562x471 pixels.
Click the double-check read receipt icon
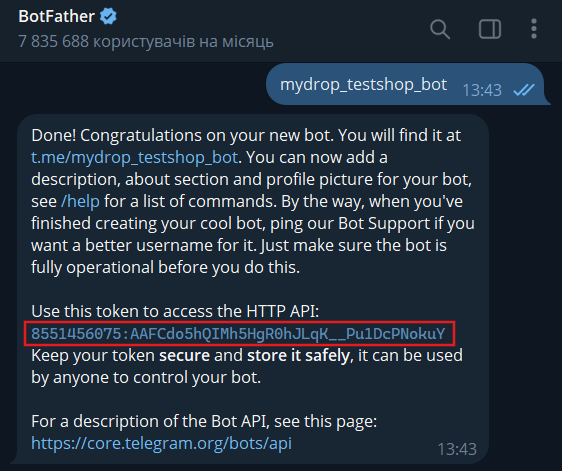coord(524,90)
